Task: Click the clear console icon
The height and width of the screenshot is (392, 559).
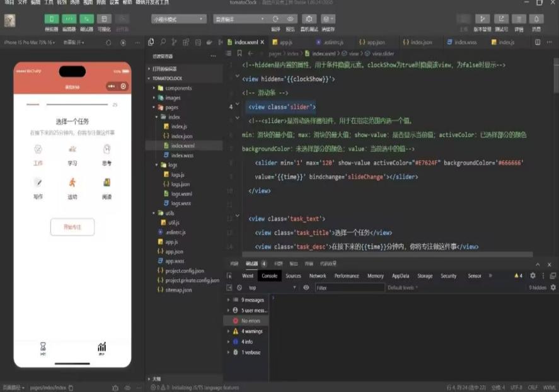Action: 239,287
